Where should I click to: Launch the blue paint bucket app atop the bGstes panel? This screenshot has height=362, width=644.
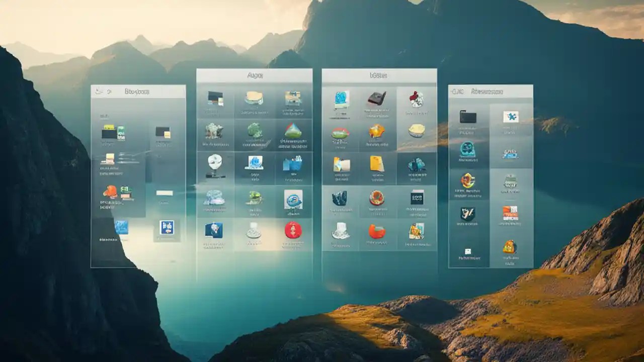[340, 98]
